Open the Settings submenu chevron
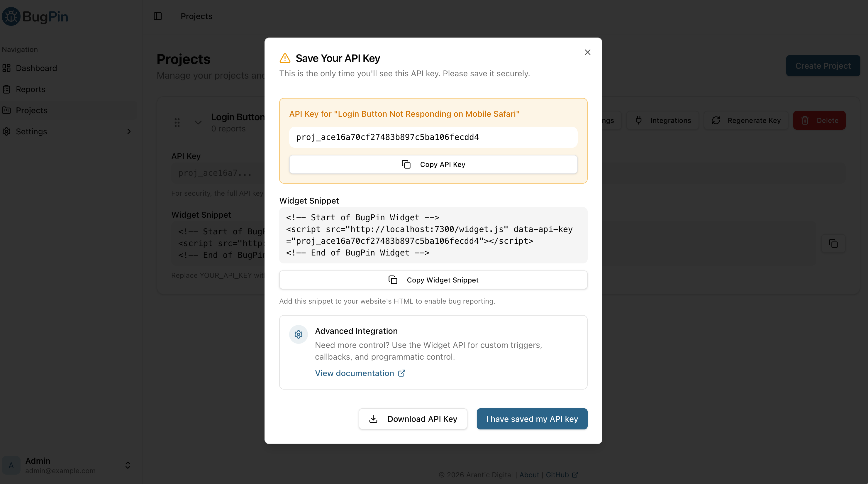 (x=129, y=131)
